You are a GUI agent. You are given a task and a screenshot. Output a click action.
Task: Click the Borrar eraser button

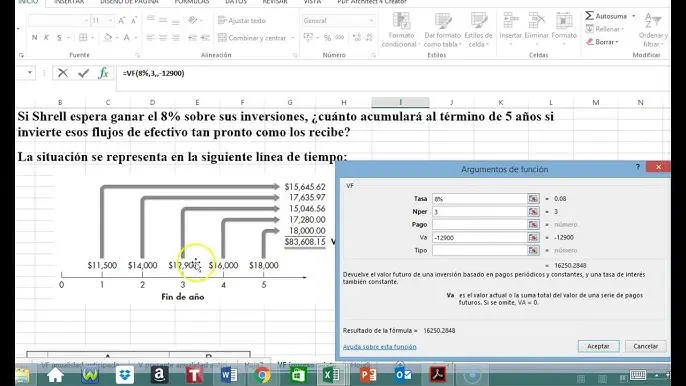click(x=602, y=42)
